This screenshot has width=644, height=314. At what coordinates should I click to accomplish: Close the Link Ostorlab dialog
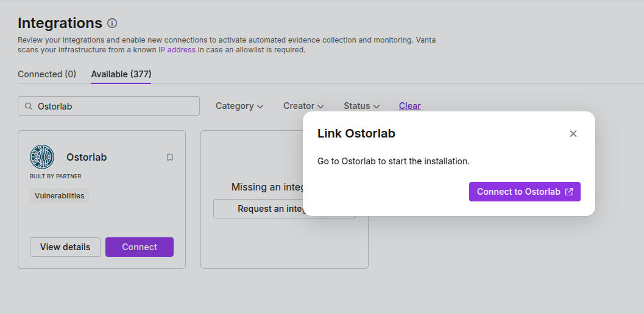[x=573, y=133]
